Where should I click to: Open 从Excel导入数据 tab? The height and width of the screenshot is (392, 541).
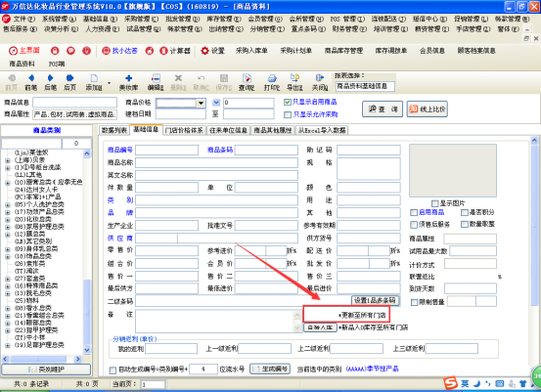pyautogui.click(x=322, y=130)
